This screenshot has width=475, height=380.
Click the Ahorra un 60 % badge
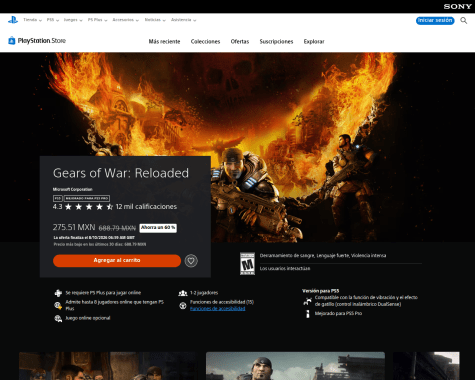pyautogui.click(x=158, y=228)
